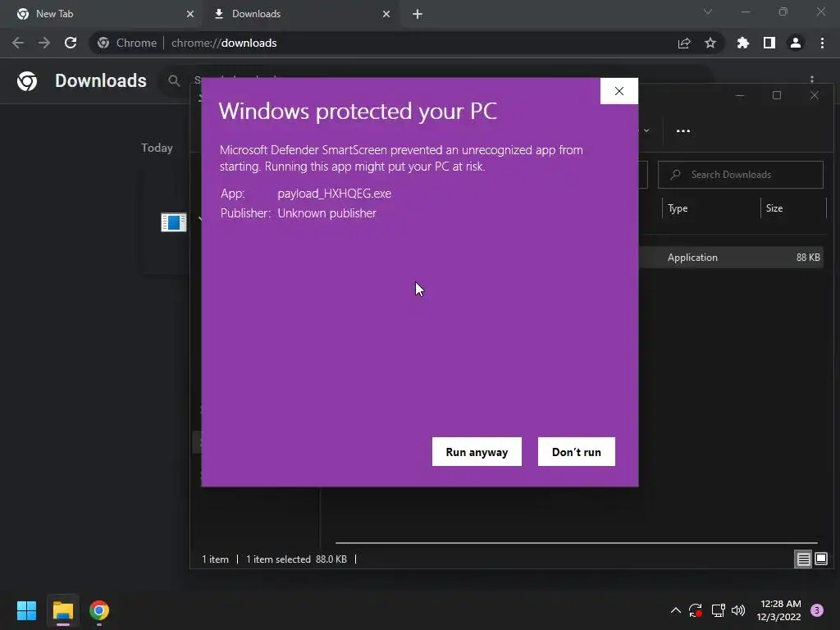Switch Explorer to large icons view

(x=821, y=559)
